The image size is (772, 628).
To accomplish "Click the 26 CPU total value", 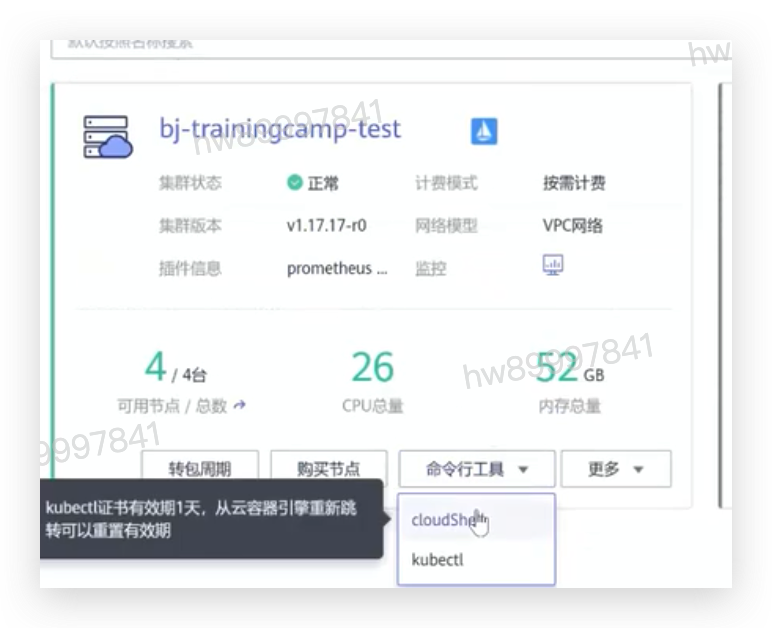I will tap(373, 367).
